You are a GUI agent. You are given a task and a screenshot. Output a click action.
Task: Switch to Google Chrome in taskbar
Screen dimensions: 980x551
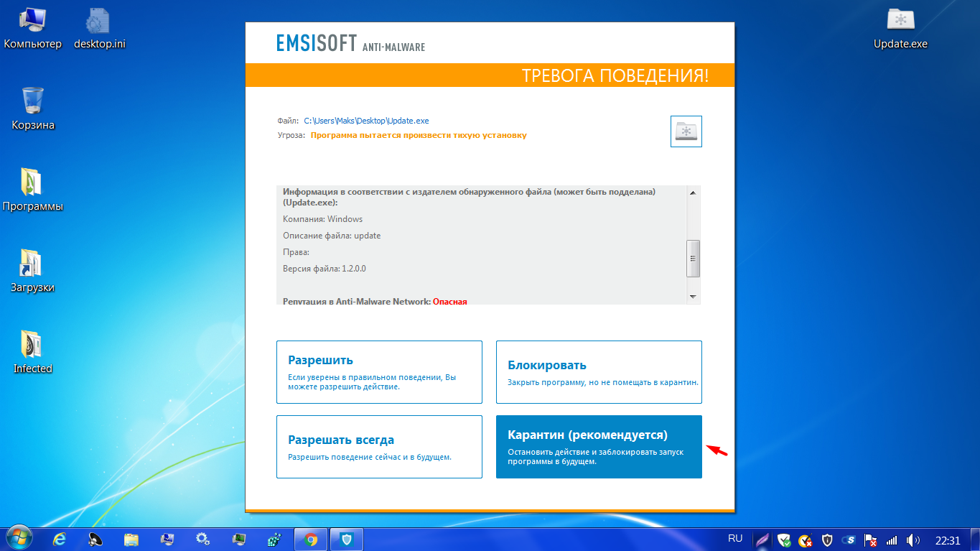click(311, 539)
